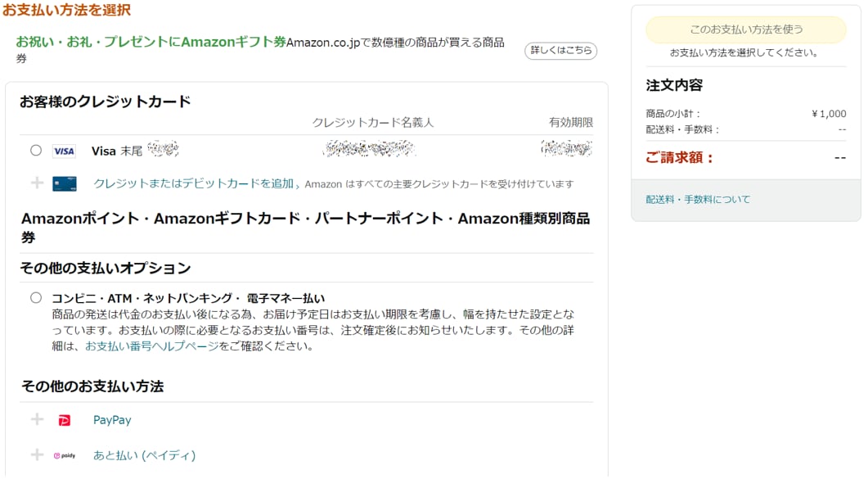Screen dimensions: 868x479
Task: Click the Amazonポイント・ギフトカード section heading
Action: pyautogui.click(x=306, y=227)
